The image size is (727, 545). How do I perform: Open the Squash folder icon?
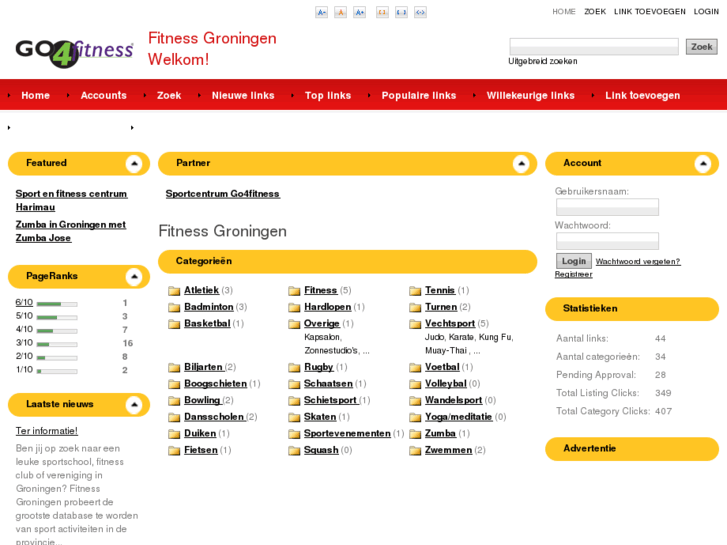tap(294, 451)
